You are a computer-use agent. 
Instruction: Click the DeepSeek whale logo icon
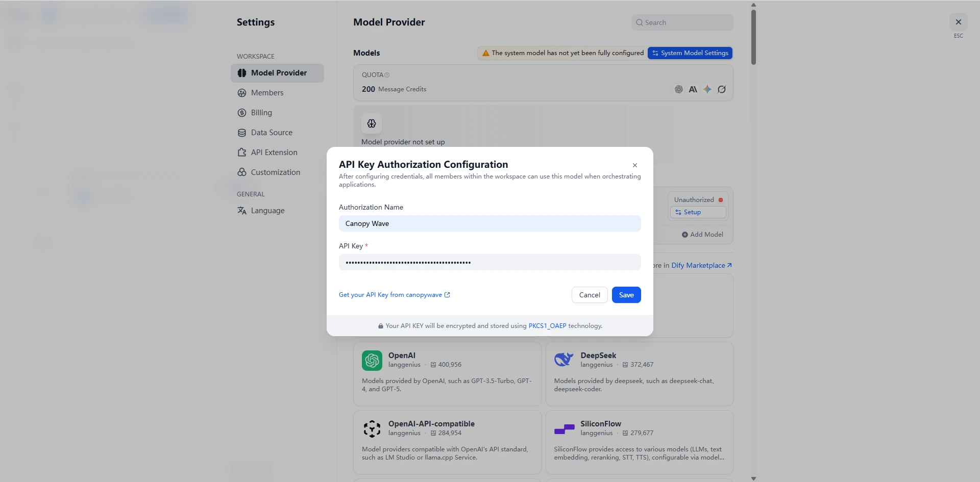tap(563, 360)
